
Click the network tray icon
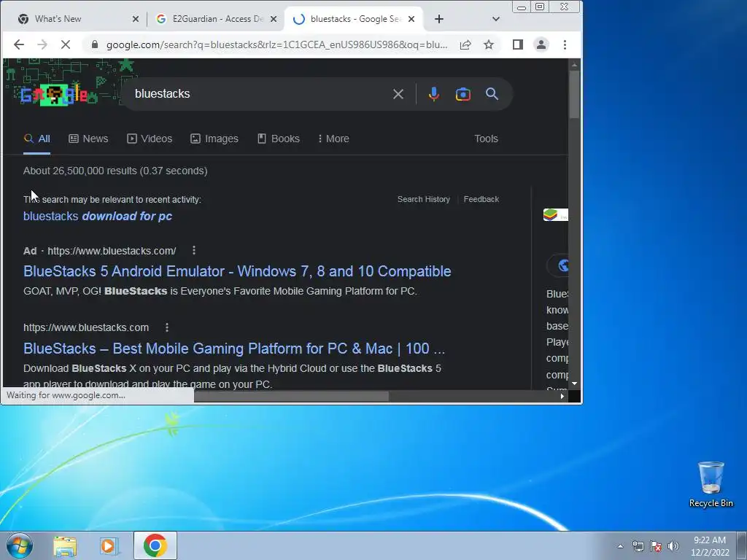[638, 546]
